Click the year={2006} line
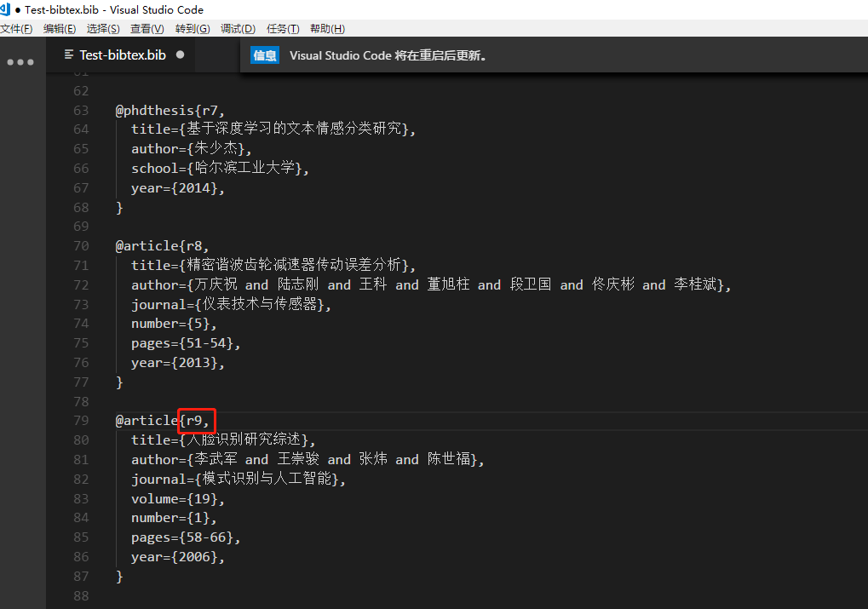 [x=178, y=557]
